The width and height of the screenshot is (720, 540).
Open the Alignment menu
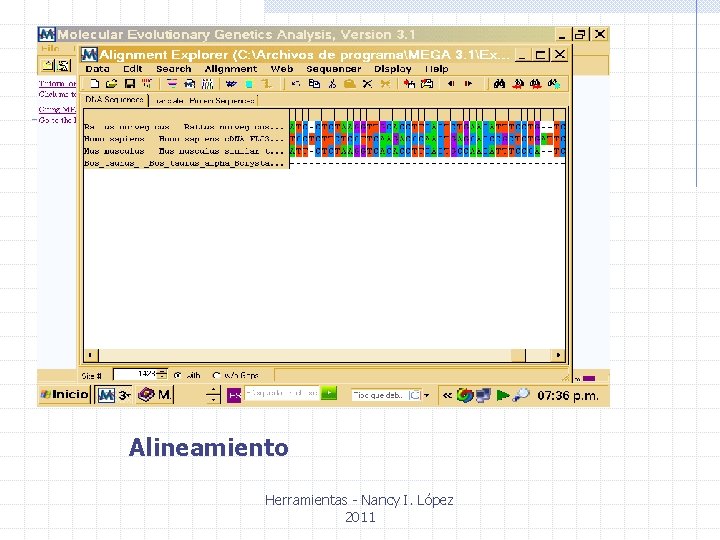(x=231, y=69)
